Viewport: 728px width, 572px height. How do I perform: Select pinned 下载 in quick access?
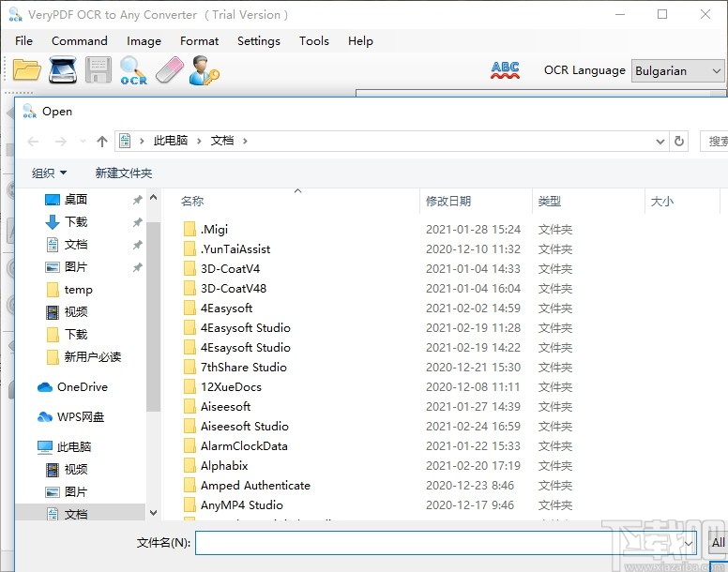(76, 221)
